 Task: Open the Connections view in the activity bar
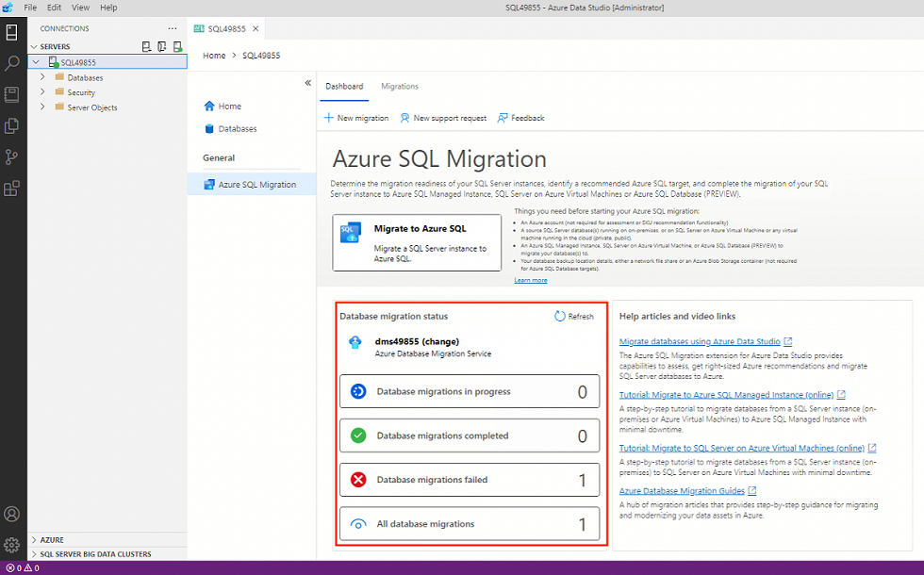pos(11,33)
